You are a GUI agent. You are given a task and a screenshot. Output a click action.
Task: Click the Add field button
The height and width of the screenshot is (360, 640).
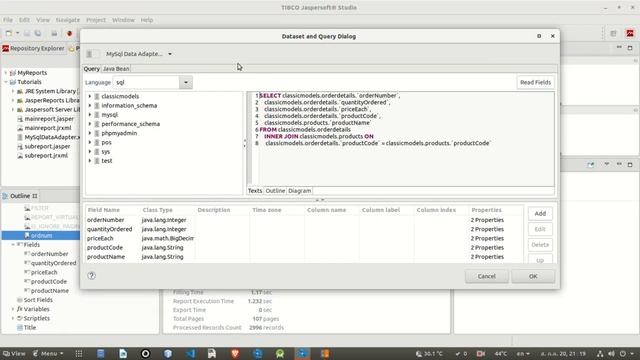point(540,213)
